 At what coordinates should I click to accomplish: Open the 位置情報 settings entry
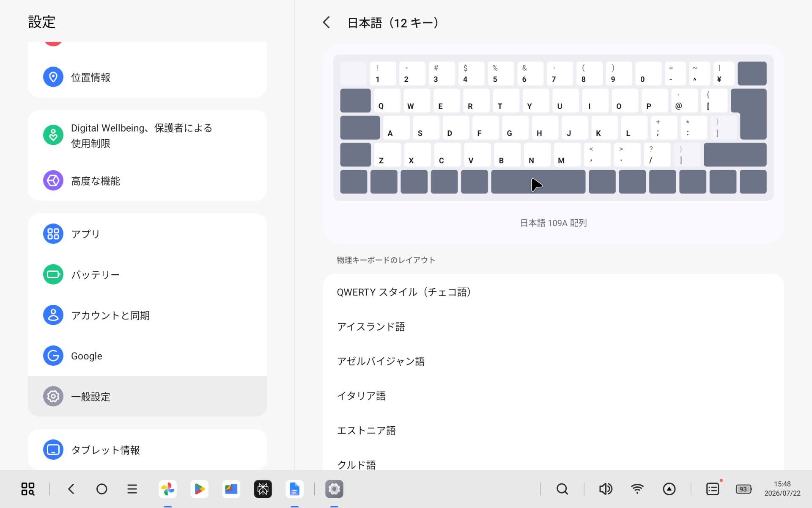tap(147, 77)
